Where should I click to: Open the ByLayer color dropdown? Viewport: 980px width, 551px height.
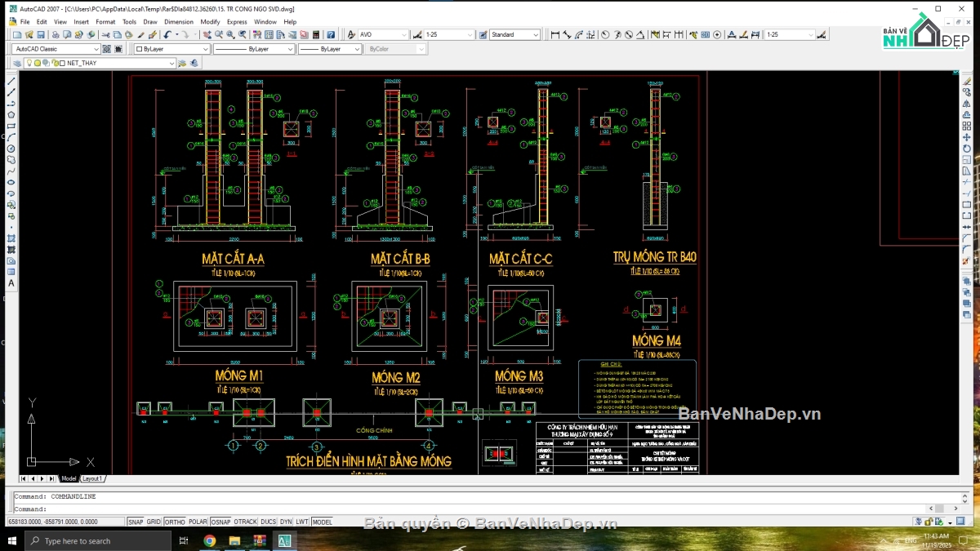(172, 49)
